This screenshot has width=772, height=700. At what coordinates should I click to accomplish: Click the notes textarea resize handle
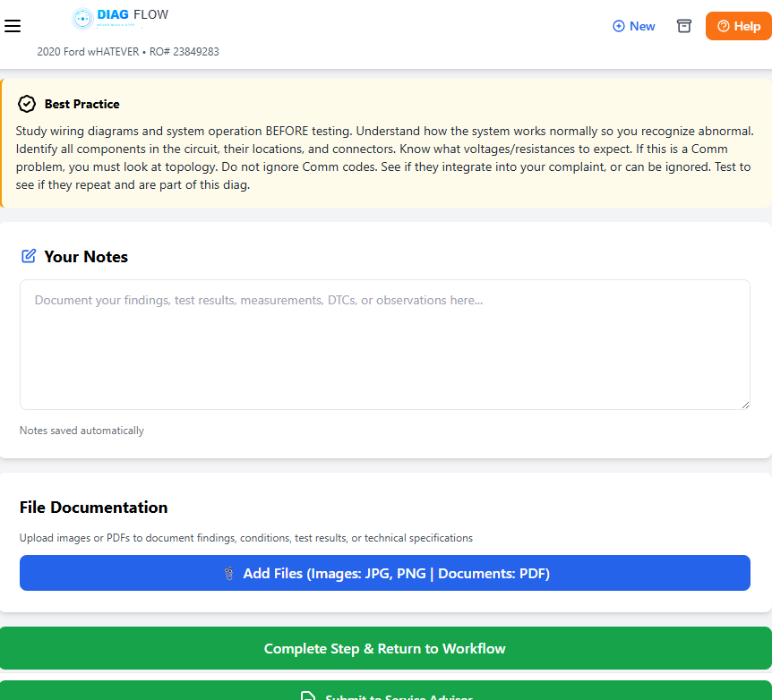click(745, 405)
